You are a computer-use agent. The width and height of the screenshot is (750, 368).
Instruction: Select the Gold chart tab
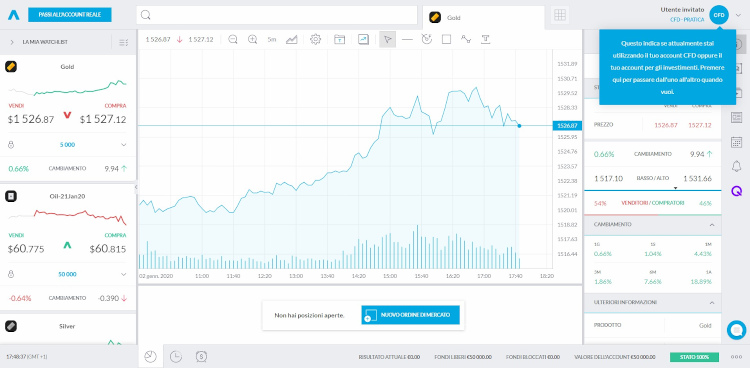(483, 18)
